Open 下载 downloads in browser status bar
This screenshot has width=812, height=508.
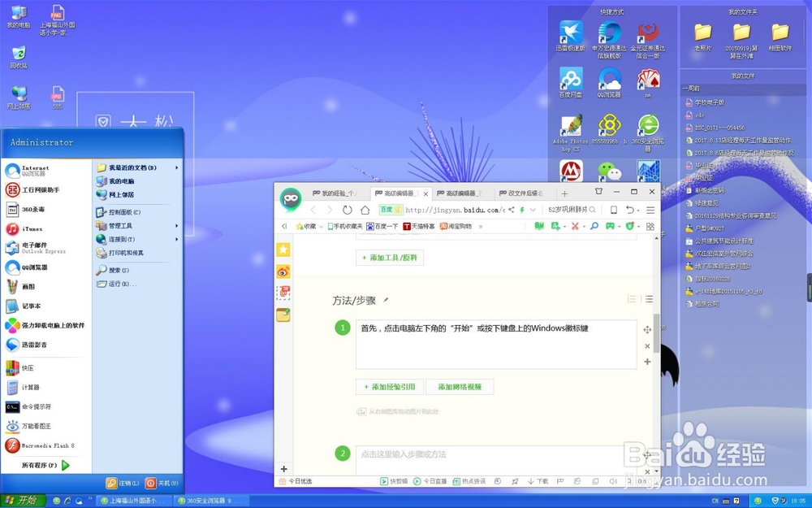coord(538,481)
